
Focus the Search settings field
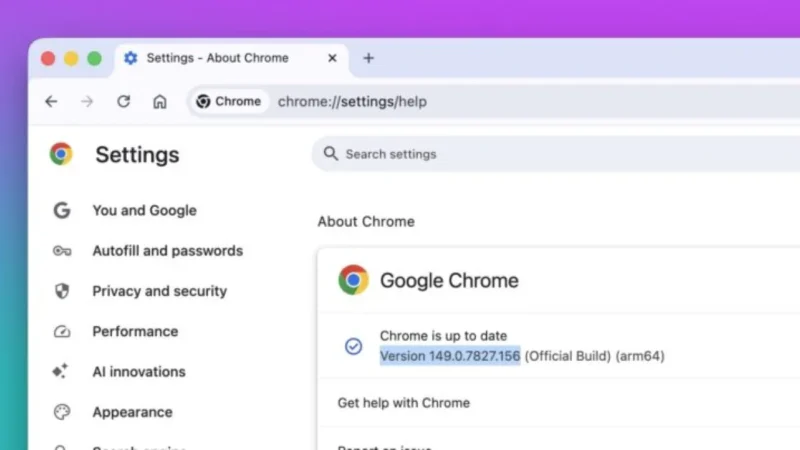coord(556,154)
